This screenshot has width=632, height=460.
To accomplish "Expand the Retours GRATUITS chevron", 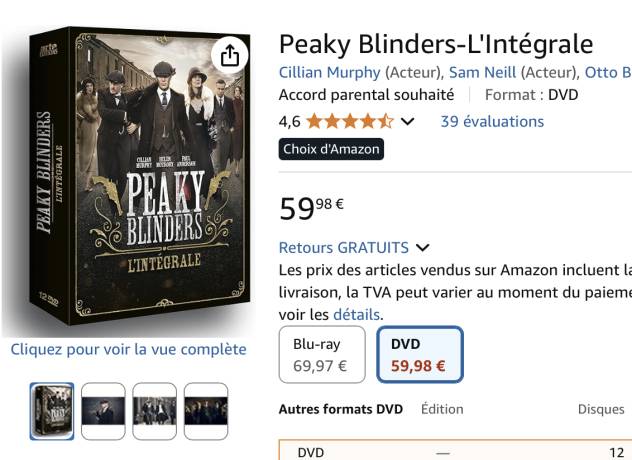I will pos(422,247).
